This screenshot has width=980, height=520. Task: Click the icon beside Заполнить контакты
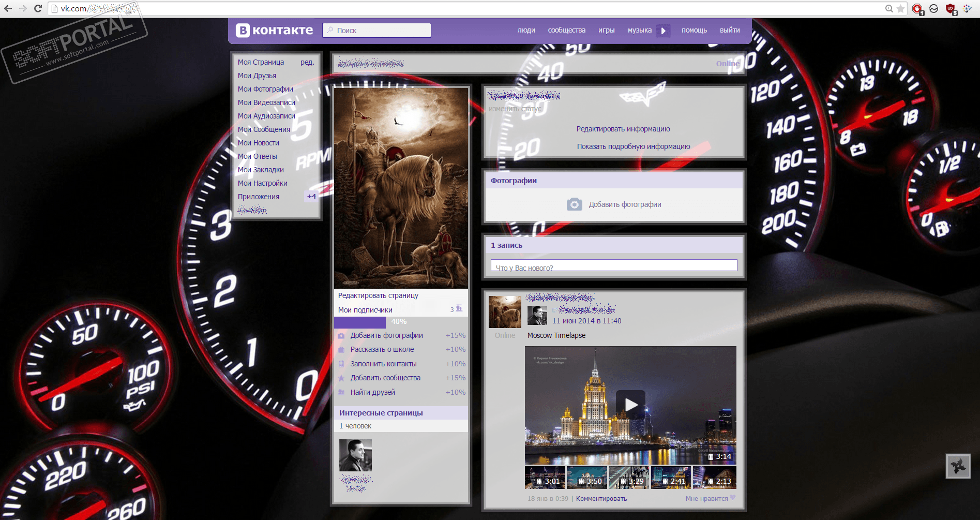[341, 364]
